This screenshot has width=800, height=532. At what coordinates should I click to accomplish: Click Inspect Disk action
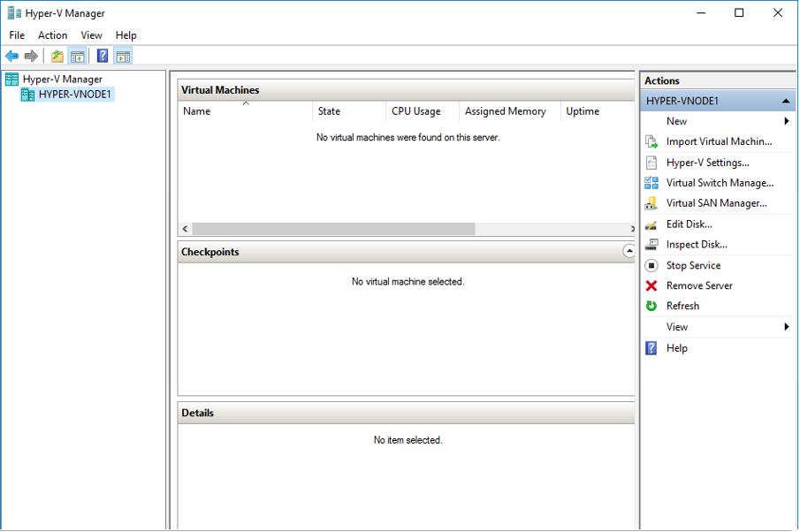point(697,245)
